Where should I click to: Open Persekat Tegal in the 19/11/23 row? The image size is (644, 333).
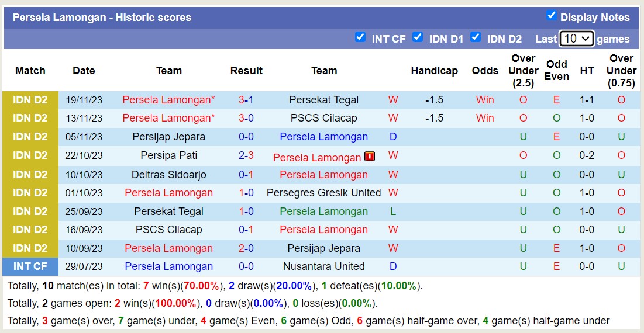point(323,100)
